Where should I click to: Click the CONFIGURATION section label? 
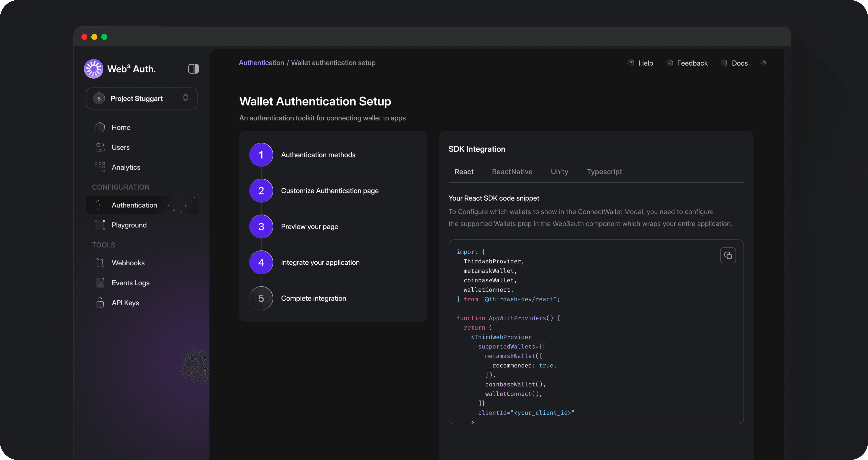point(121,187)
